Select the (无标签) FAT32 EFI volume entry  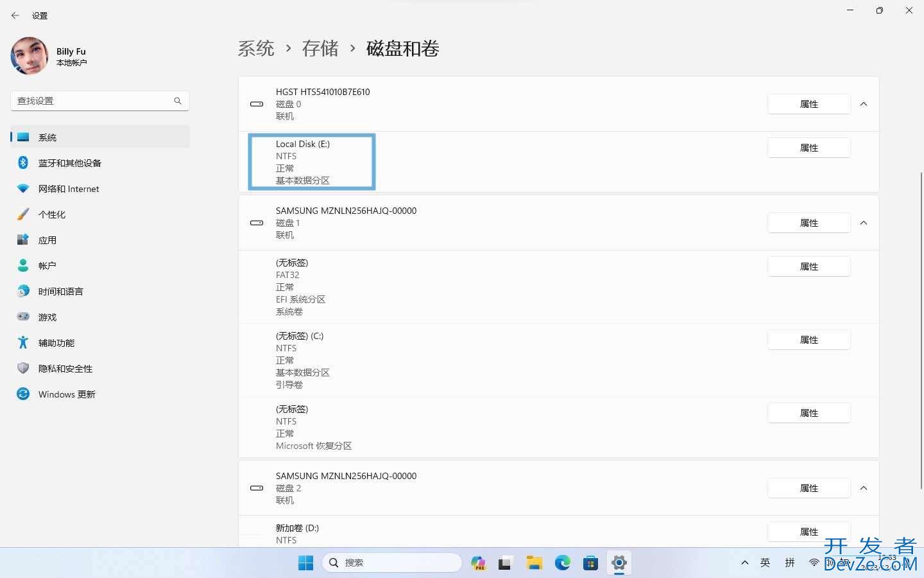point(558,287)
